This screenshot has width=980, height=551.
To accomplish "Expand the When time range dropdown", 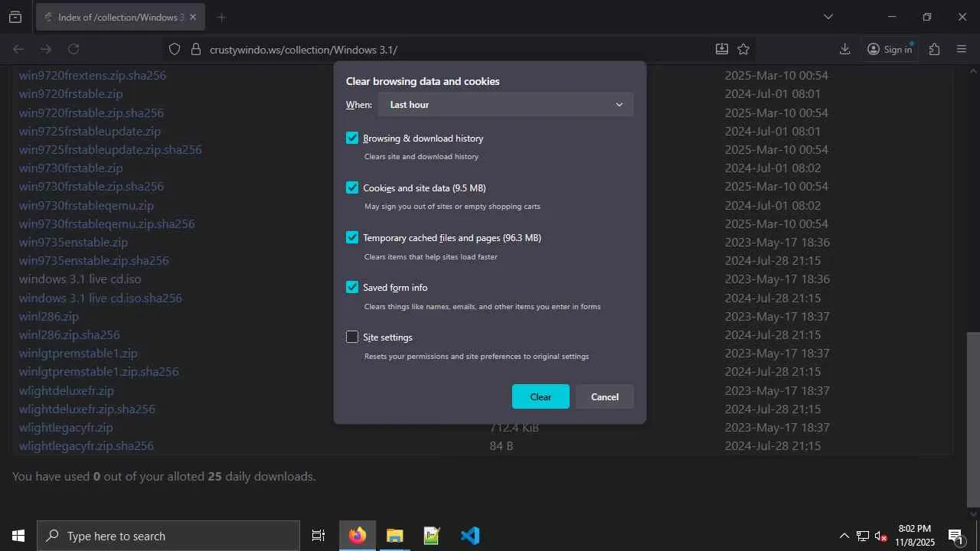I will (505, 105).
